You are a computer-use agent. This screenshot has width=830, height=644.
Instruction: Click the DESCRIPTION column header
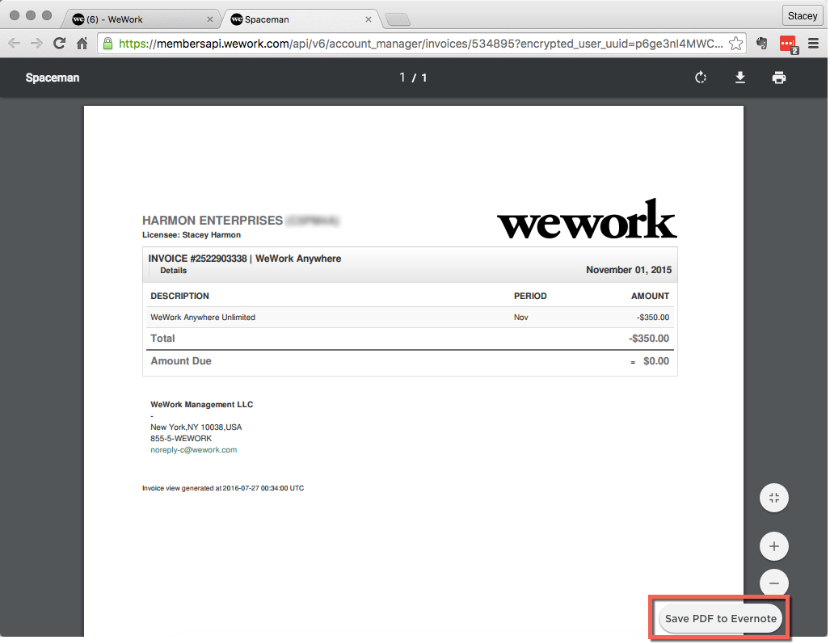179,296
